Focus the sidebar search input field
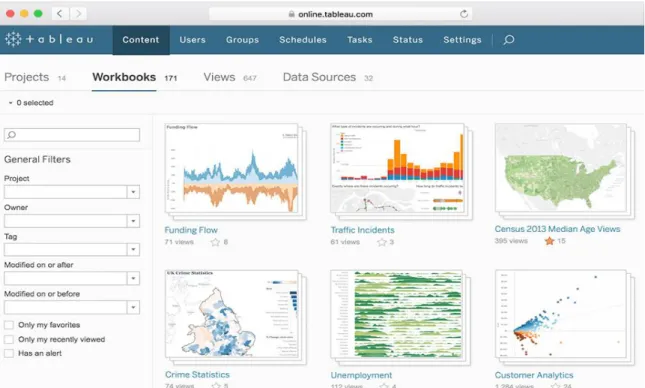 [x=72, y=135]
